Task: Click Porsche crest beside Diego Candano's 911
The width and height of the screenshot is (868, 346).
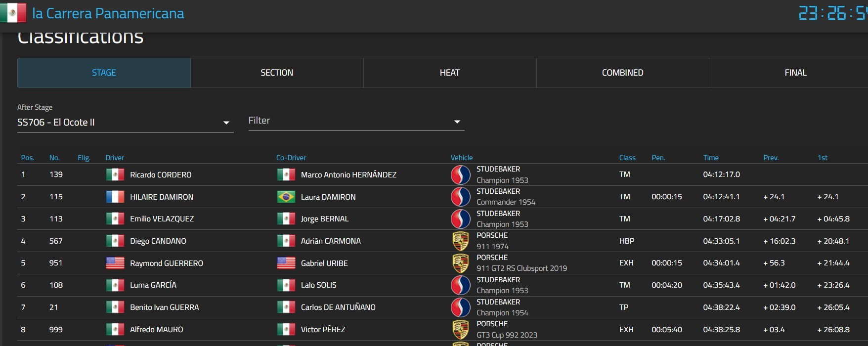Action: (x=460, y=241)
